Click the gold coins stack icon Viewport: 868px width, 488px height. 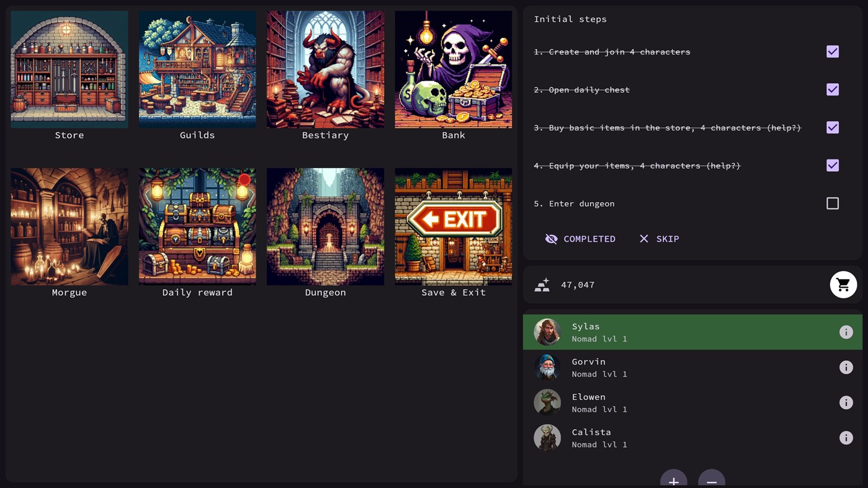click(x=542, y=285)
